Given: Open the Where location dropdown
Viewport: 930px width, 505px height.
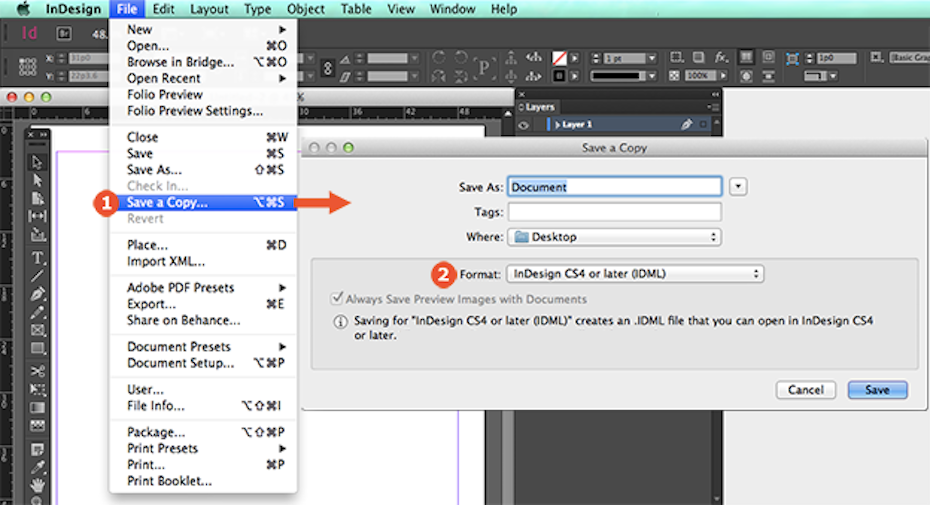Looking at the screenshot, I should [x=614, y=237].
